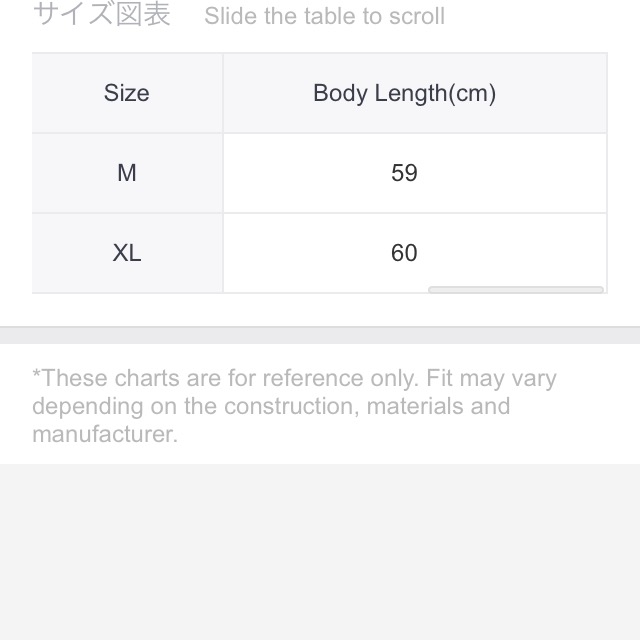Click the asterisk starting the disclaimer
Screen dimensions: 640x640
36,374
